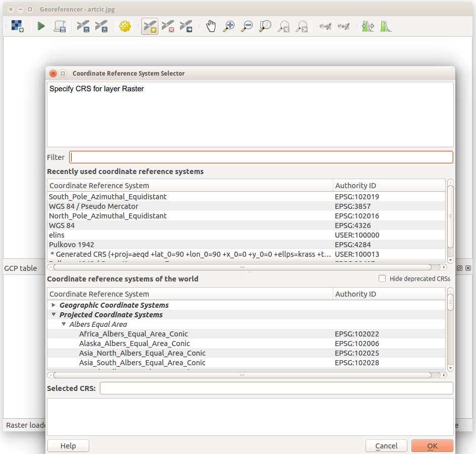This screenshot has height=454, width=476.
Task: Open Transformation Settings gear icon
Action: [125, 26]
